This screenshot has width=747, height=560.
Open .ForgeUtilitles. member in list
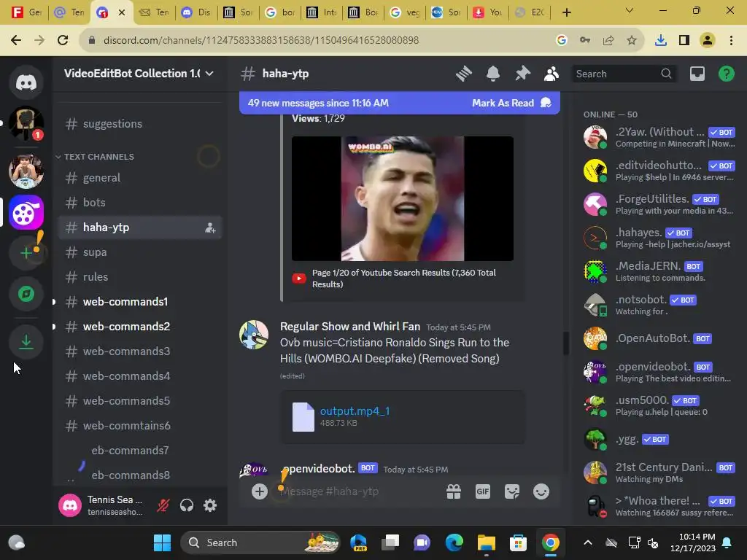(659, 204)
